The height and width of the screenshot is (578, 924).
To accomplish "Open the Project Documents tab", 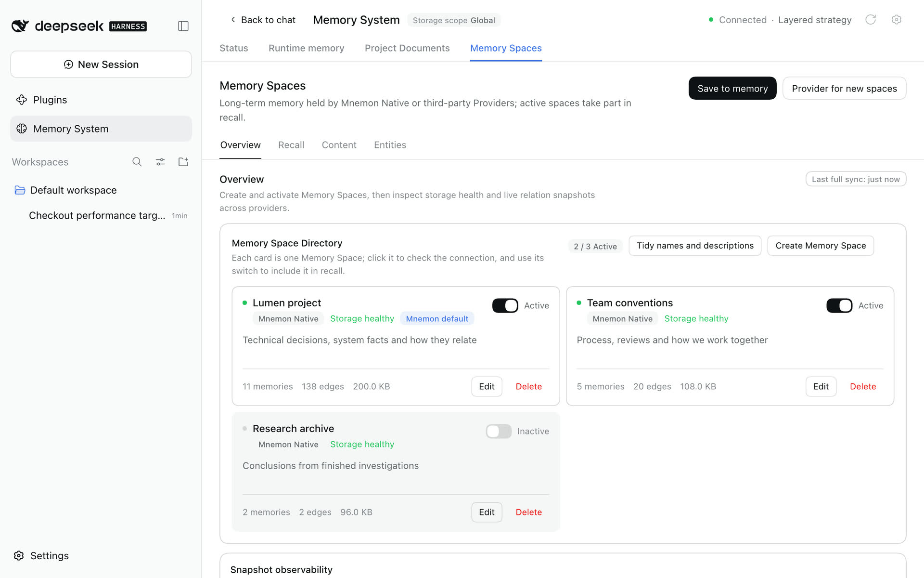I will (x=407, y=48).
